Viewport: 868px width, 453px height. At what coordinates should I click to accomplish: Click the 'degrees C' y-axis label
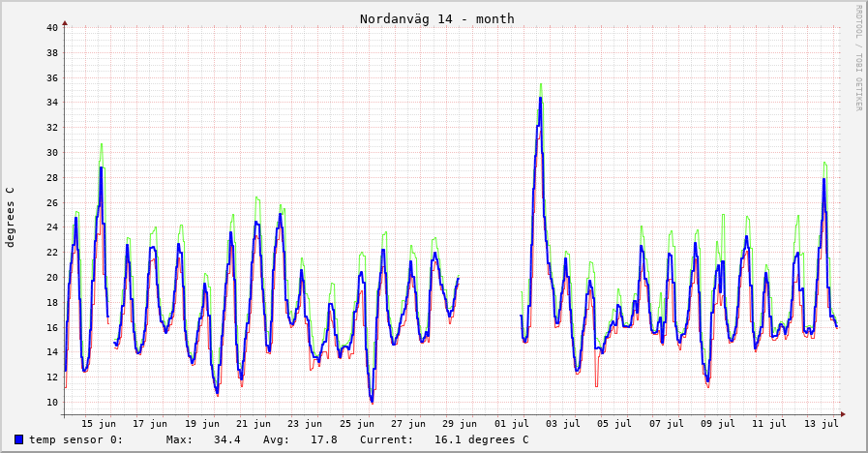10,218
